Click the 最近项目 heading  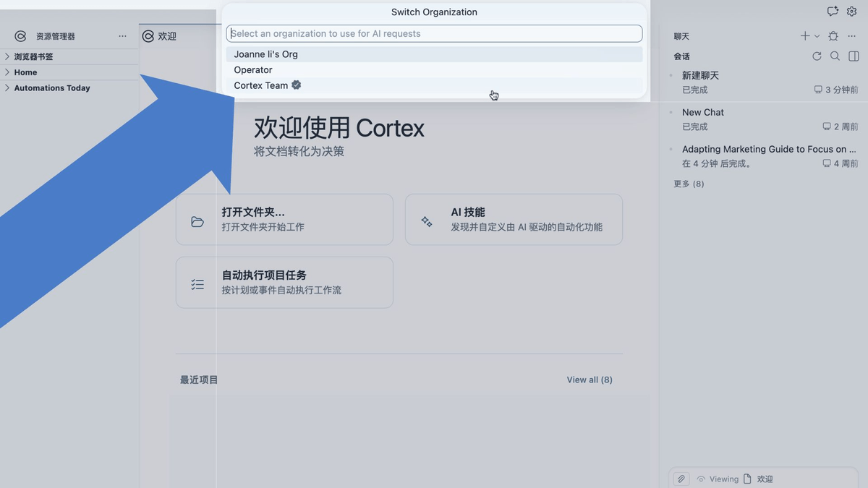pyautogui.click(x=199, y=380)
